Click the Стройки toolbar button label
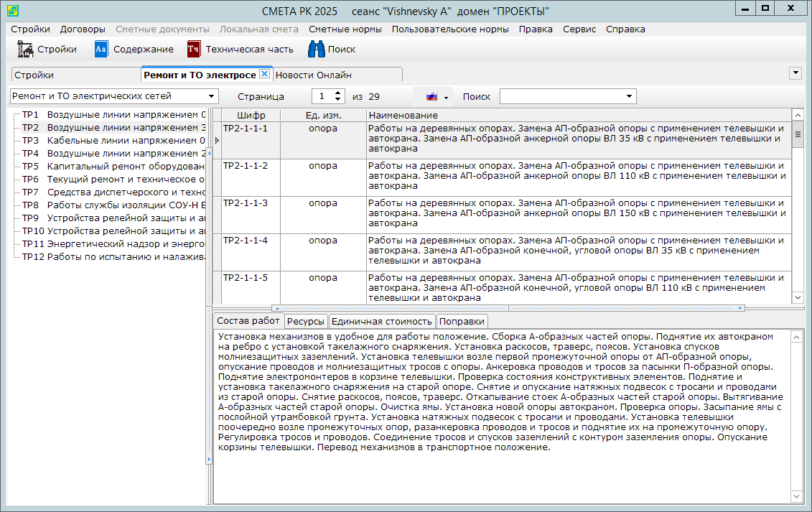 coord(57,50)
